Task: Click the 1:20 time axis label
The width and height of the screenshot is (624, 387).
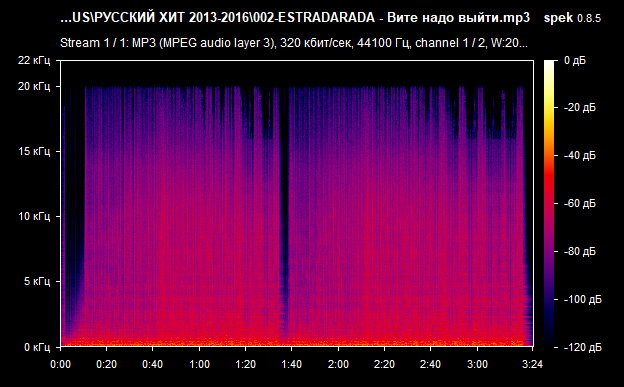Action: coord(246,364)
